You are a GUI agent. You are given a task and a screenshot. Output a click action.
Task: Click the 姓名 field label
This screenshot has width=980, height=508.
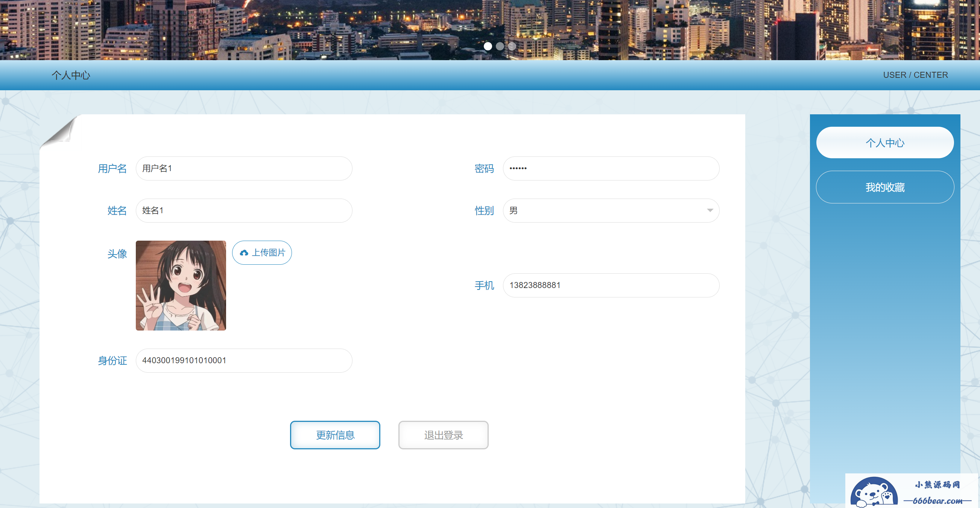coord(117,210)
